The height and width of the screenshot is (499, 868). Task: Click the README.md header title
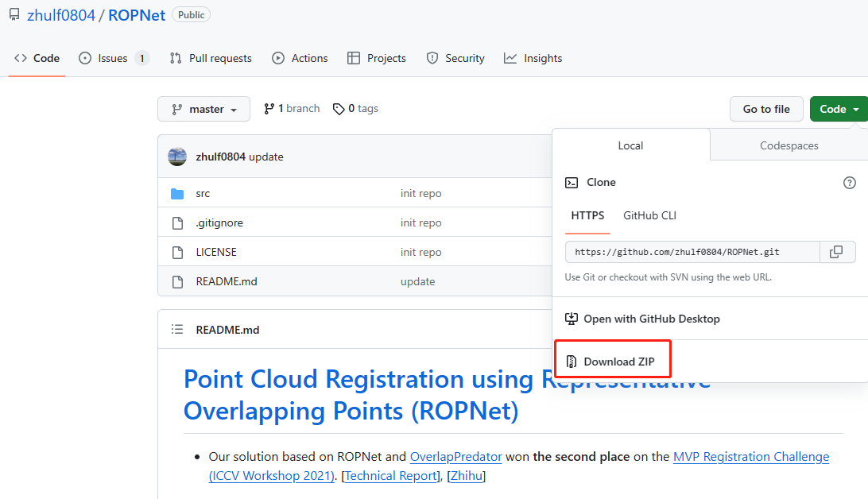227,330
